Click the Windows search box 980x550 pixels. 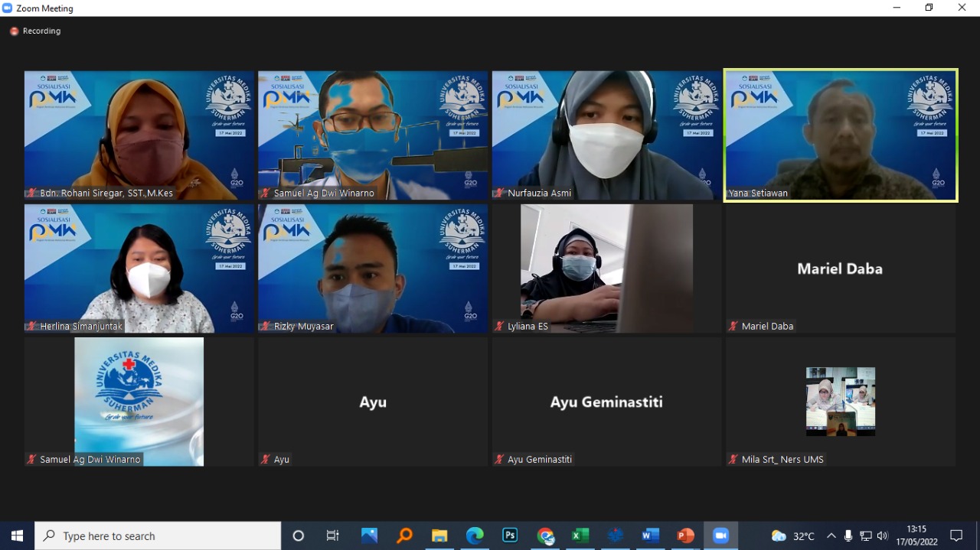[x=158, y=535]
